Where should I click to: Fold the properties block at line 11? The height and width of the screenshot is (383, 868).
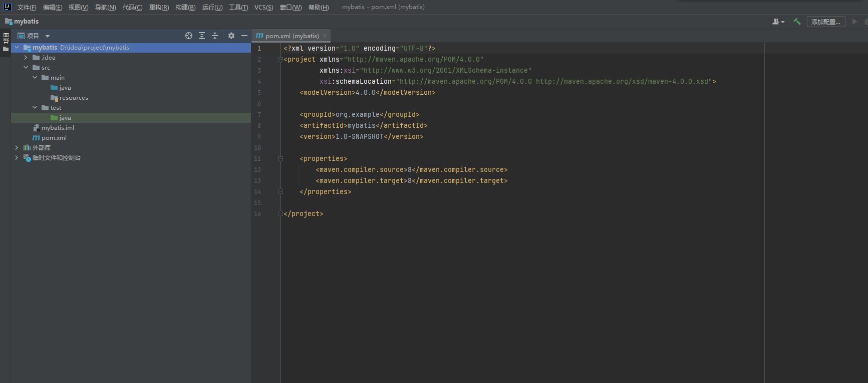tap(280, 158)
